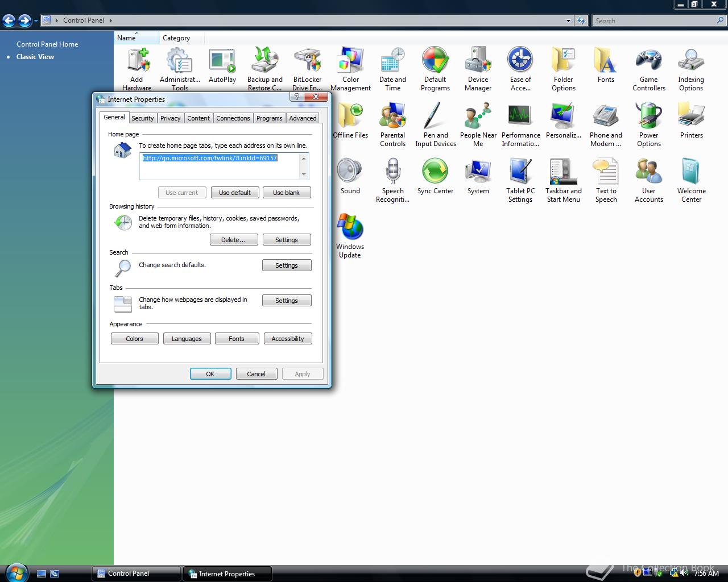Click the Use blank button
Screen dimensions: 728x582
[x=286, y=193]
